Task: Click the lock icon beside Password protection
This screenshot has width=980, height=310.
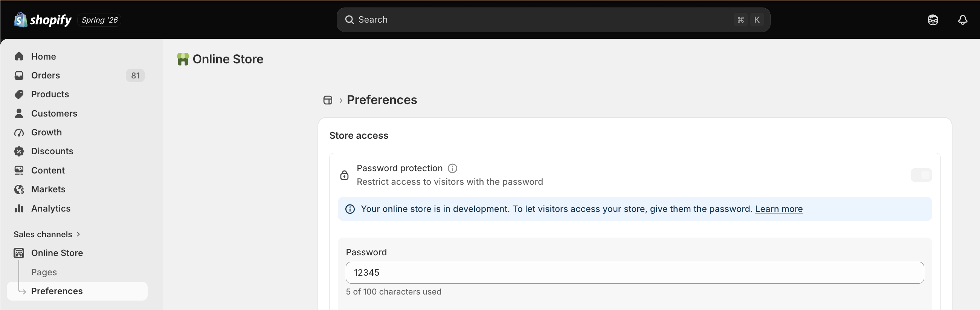Action: (x=344, y=175)
